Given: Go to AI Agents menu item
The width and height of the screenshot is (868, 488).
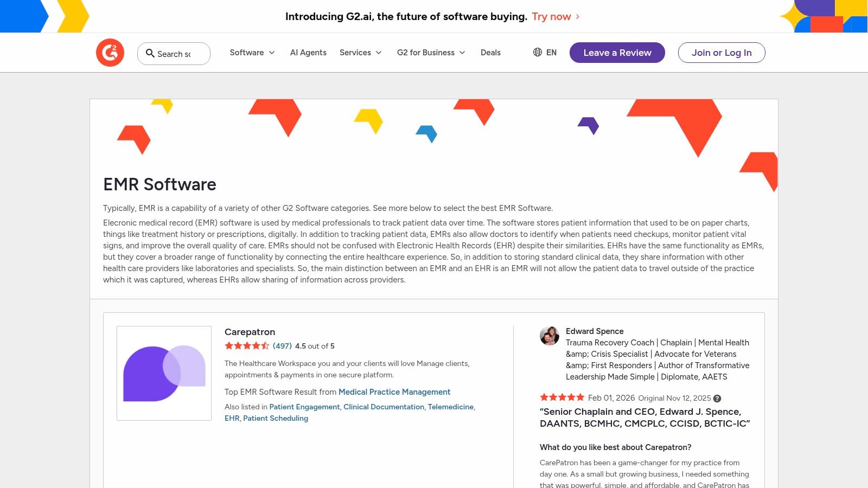Looking at the screenshot, I should (x=308, y=53).
